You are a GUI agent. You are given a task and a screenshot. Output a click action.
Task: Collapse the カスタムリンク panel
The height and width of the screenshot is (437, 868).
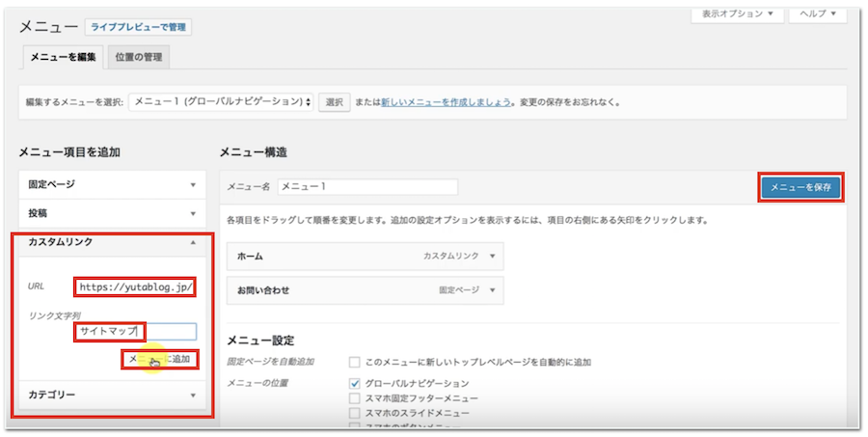192,242
